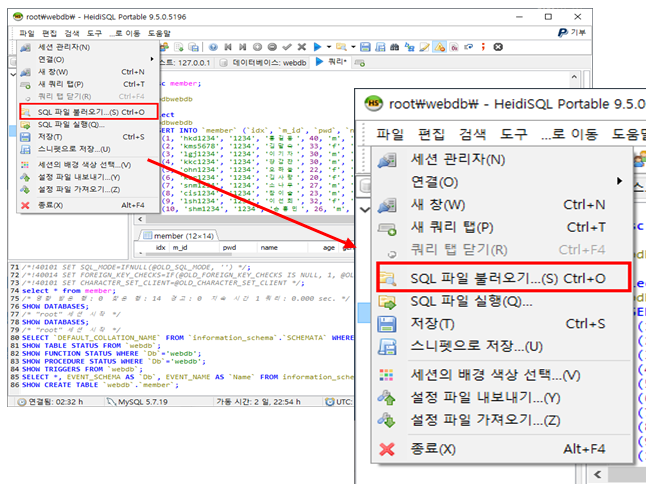
Task: Click 검색 in the enlarged menu bar
Action: [x=472, y=134]
